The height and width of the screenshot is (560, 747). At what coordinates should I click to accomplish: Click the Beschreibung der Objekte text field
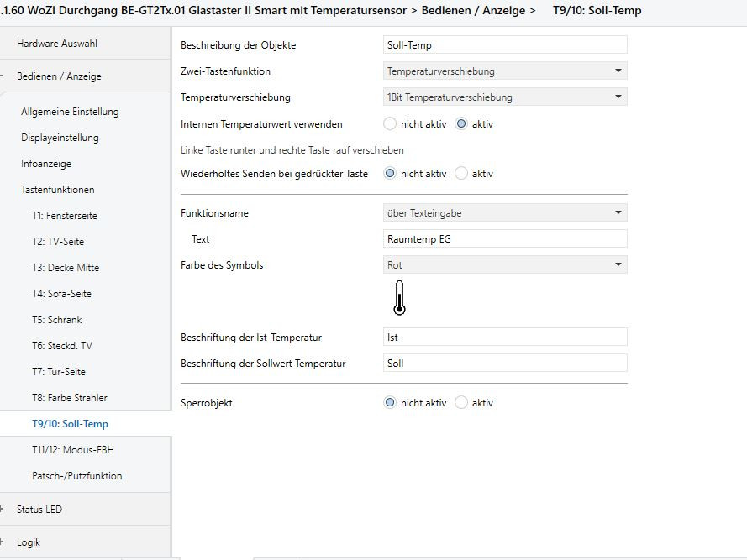click(504, 45)
